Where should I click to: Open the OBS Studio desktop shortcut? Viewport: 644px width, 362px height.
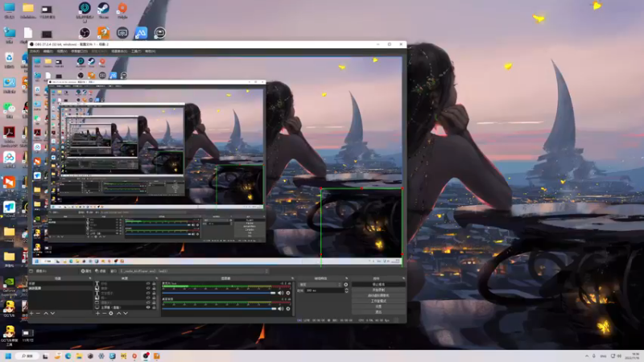point(85,33)
